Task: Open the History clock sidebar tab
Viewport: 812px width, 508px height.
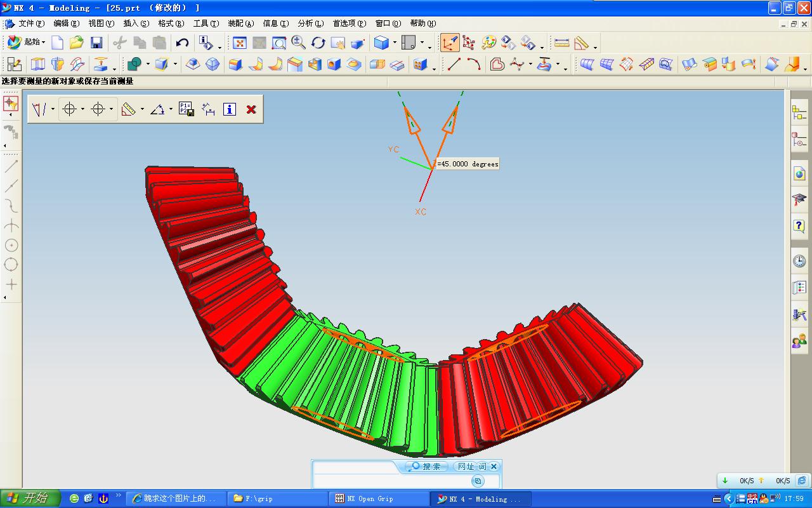Action: point(799,260)
